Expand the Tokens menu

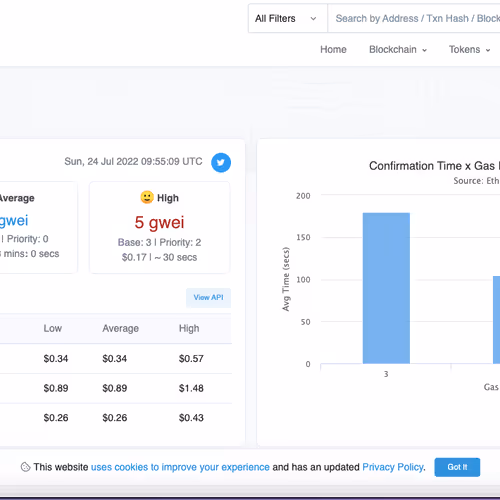click(470, 50)
